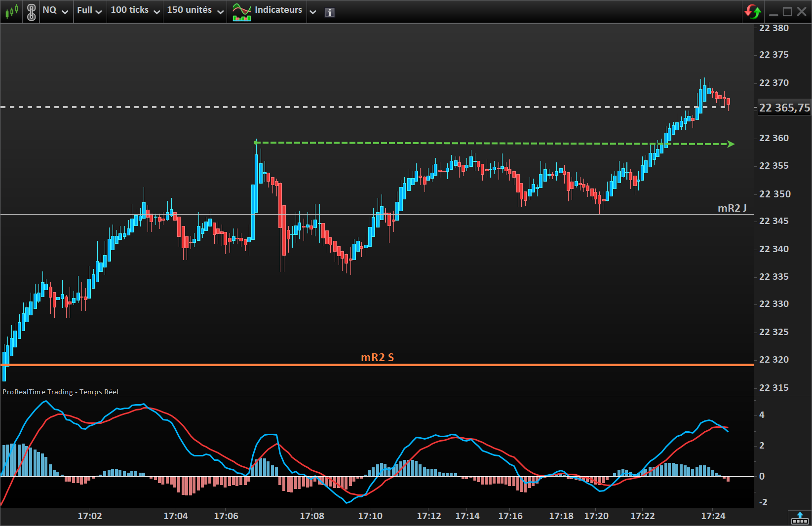This screenshot has width=812, height=526.
Task: Click the red-green trading arrows icon
Action: click(753, 11)
